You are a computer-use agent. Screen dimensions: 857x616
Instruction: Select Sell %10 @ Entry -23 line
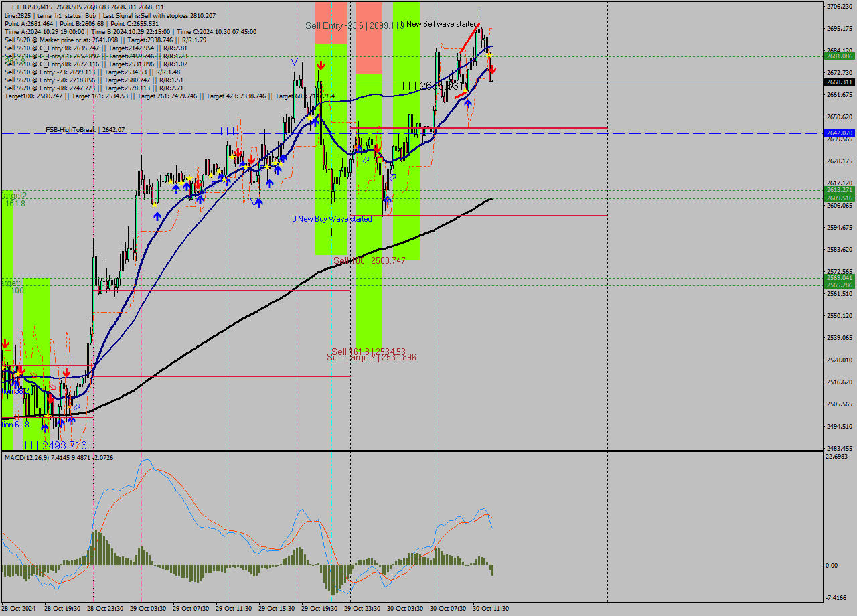92,72
